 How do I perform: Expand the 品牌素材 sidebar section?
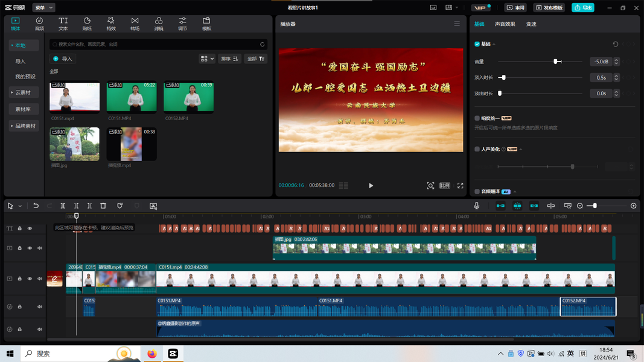click(x=24, y=125)
